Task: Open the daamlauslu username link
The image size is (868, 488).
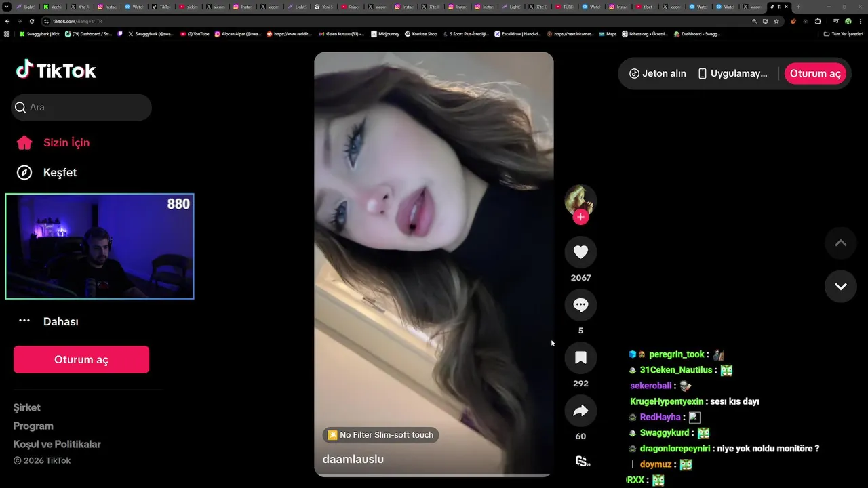Action: click(x=353, y=459)
